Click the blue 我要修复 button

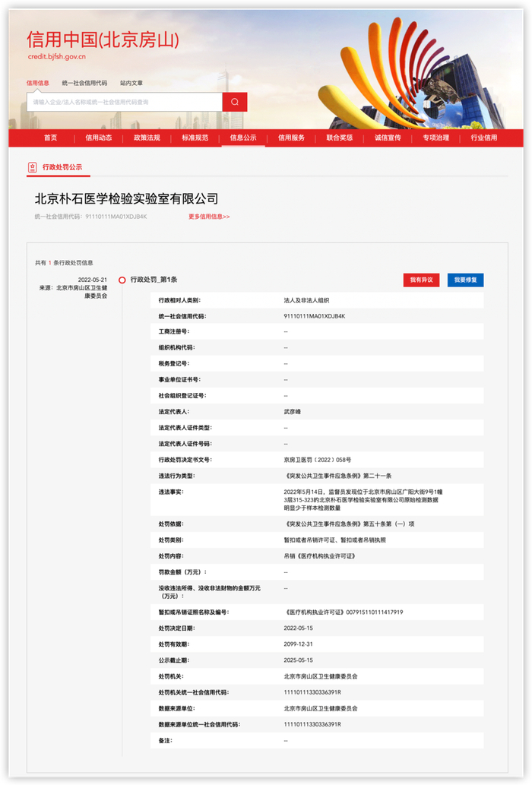[465, 280]
